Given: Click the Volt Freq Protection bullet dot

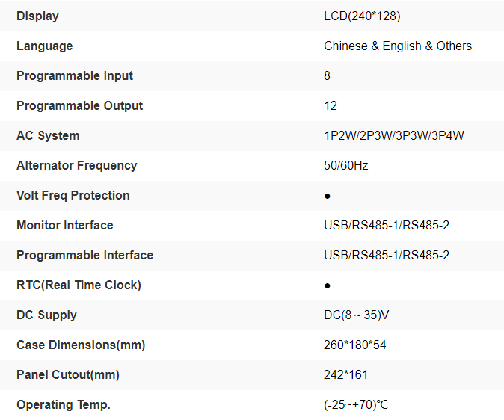Looking at the screenshot, I should pyautogui.click(x=328, y=196).
